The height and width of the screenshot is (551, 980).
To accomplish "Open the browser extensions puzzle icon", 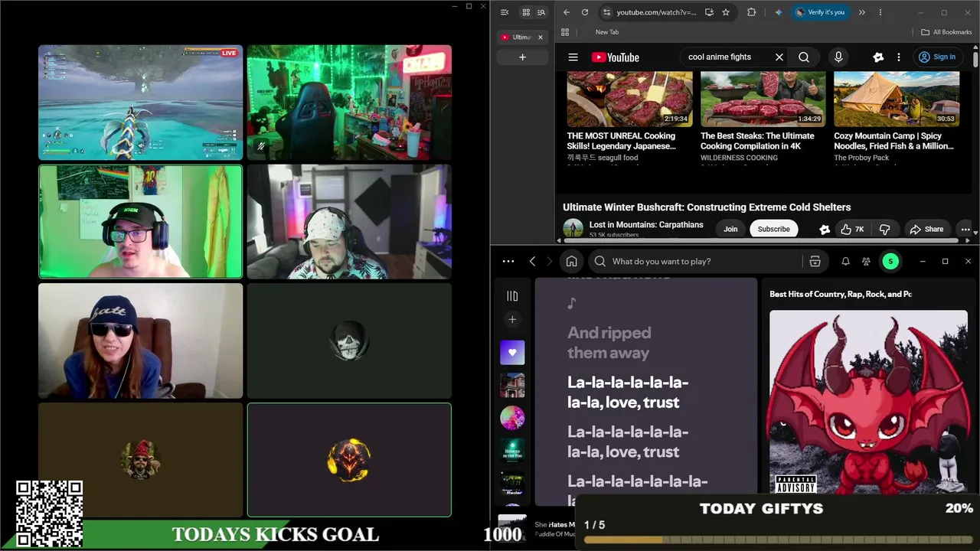I will pyautogui.click(x=751, y=12).
